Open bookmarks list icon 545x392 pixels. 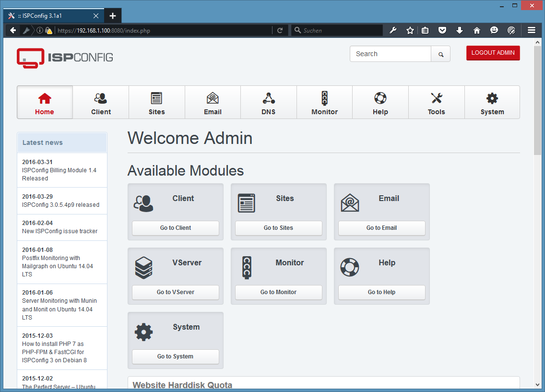[425, 31]
